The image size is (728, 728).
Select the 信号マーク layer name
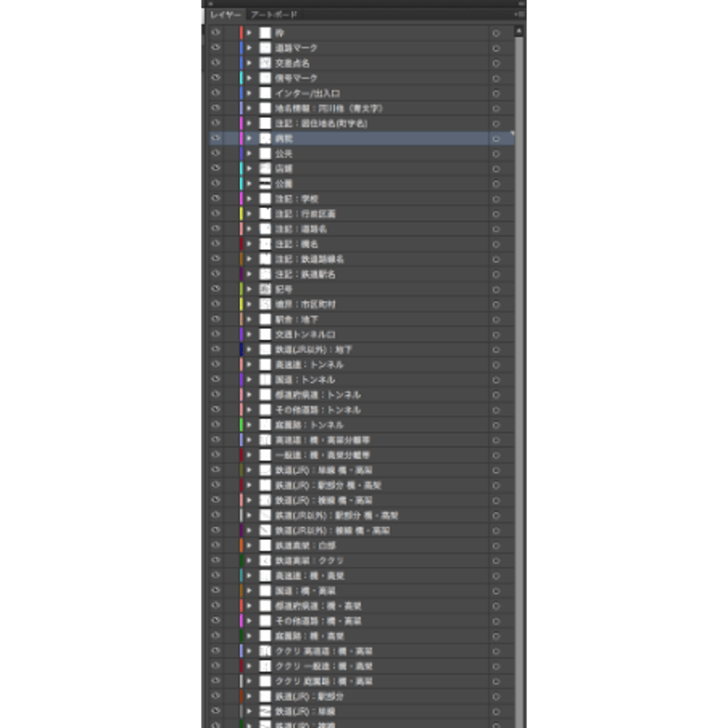[x=296, y=78]
